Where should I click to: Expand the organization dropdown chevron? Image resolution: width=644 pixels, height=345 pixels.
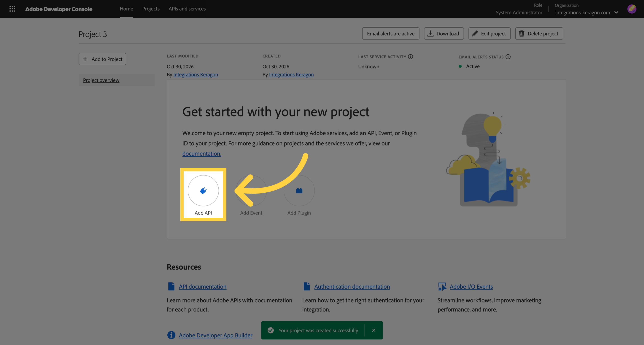click(617, 12)
